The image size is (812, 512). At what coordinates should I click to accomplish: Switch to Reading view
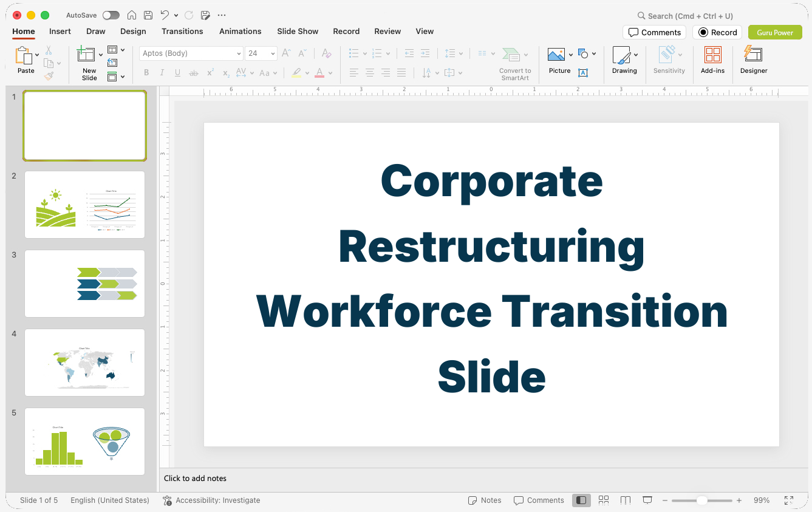pos(626,500)
